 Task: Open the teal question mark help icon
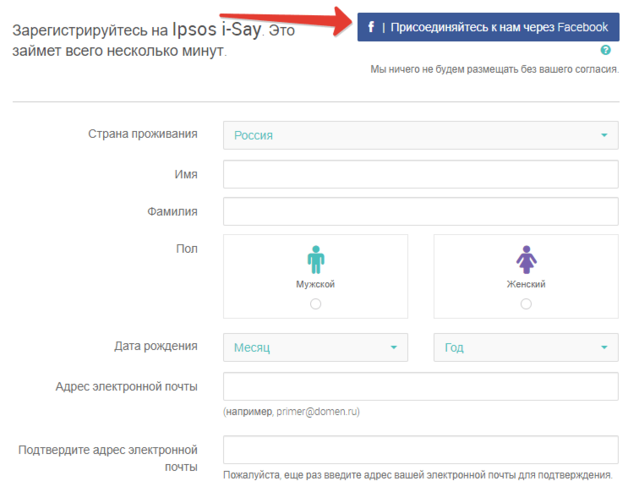click(605, 50)
